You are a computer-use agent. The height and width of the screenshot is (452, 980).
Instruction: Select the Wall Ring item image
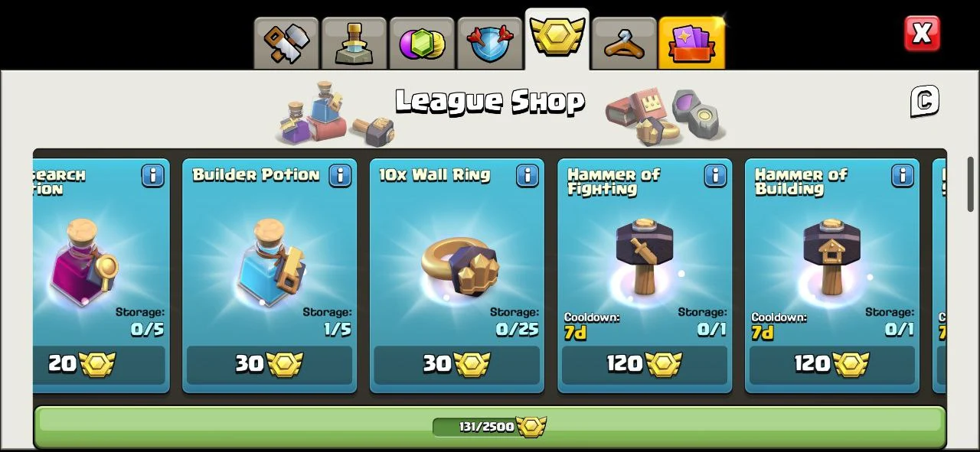[459, 264]
